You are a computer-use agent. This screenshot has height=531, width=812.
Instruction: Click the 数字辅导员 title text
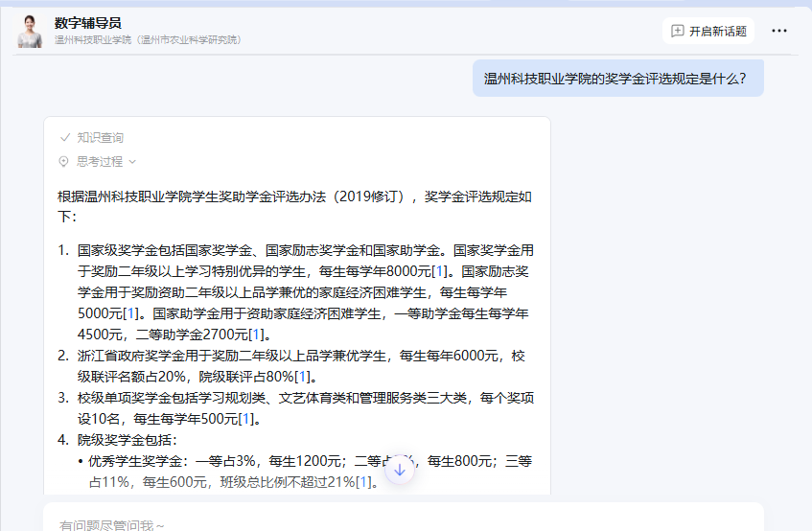click(x=88, y=23)
